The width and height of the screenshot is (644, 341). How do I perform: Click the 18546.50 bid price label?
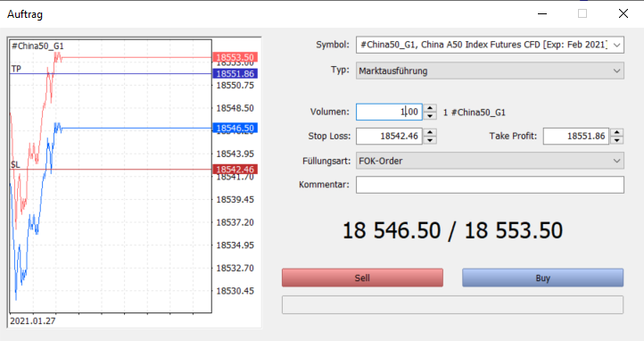(235, 129)
